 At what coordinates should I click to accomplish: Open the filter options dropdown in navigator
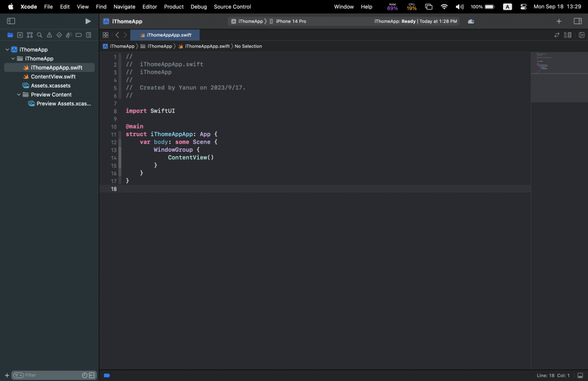click(x=18, y=375)
